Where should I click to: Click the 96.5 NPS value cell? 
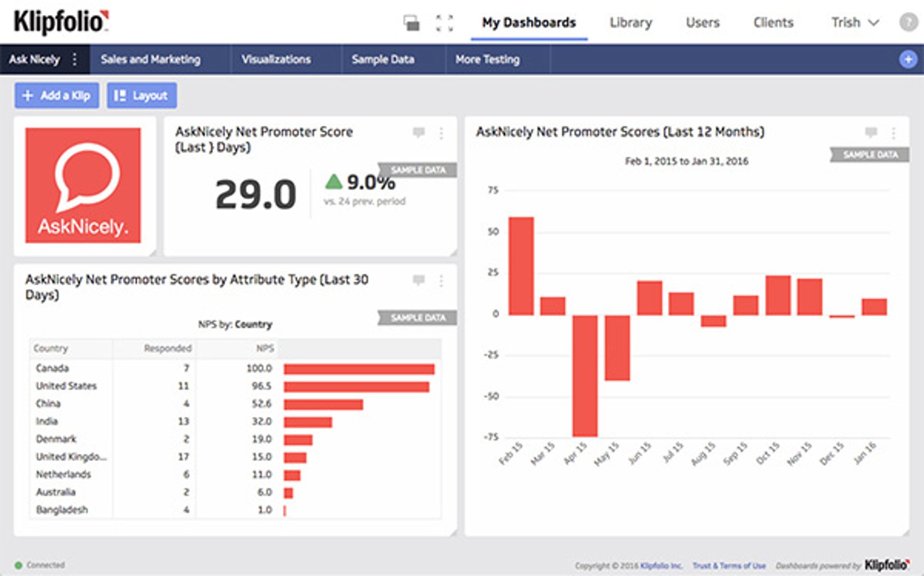click(261, 386)
